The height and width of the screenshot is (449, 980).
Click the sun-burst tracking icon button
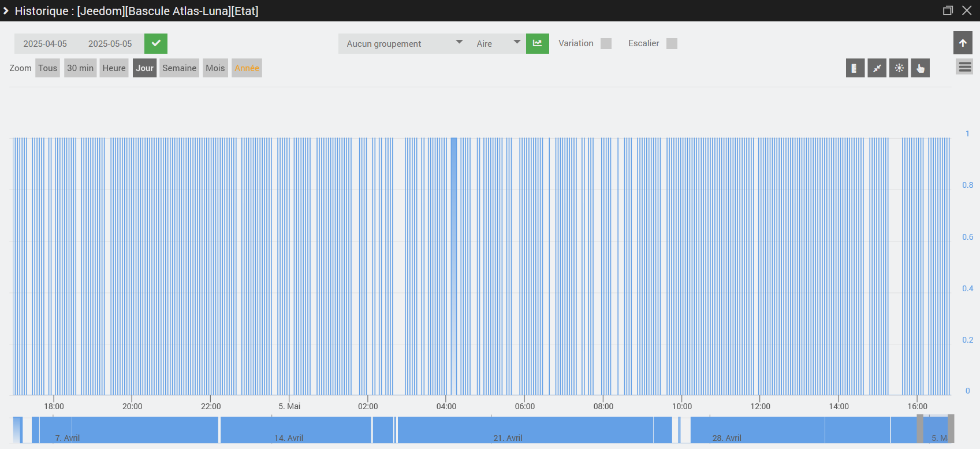[899, 68]
